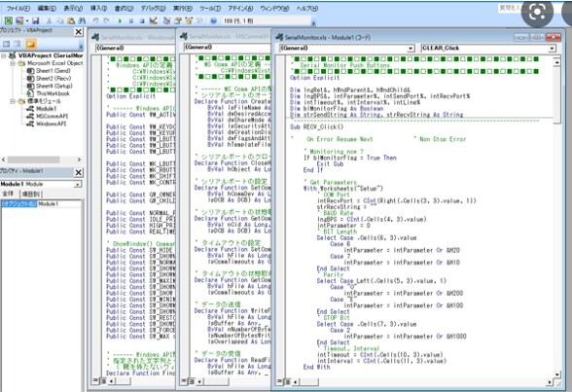The image size is (572, 392).
Task: Collapse the Microsoft Excel Objects folder
Action: pyautogui.click(x=13, y=63)
